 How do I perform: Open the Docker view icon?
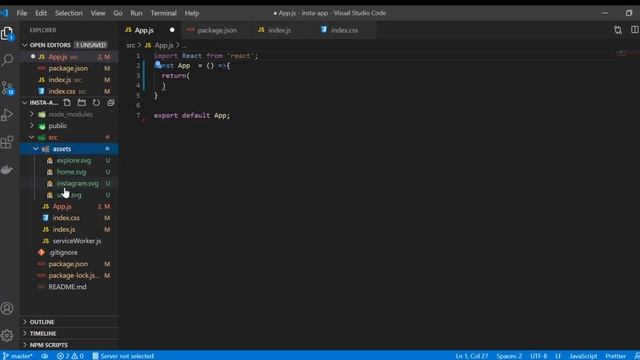pos(7,169)
